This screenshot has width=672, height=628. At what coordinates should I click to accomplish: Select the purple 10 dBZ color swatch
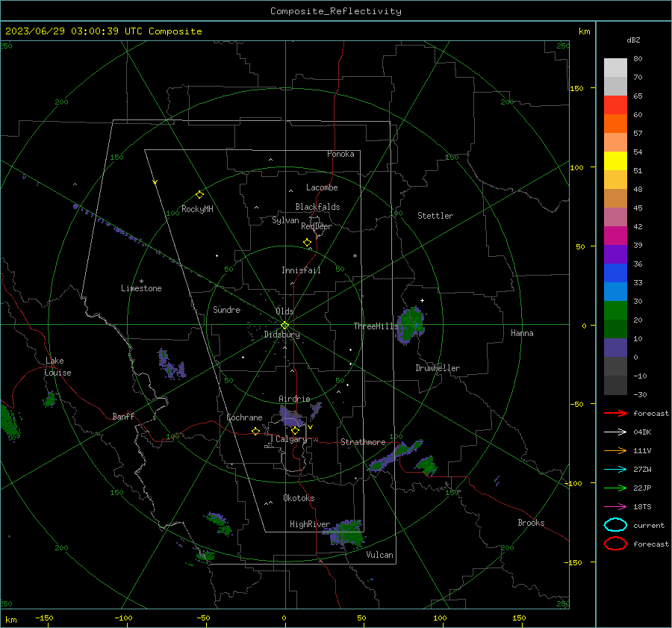click(x=615, y=348)
